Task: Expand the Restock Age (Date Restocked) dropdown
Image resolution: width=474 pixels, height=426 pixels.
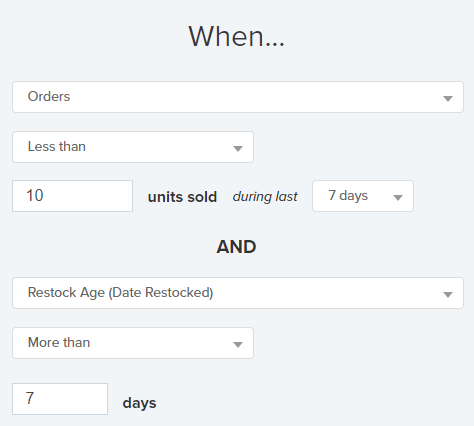Action: (238, 293)
